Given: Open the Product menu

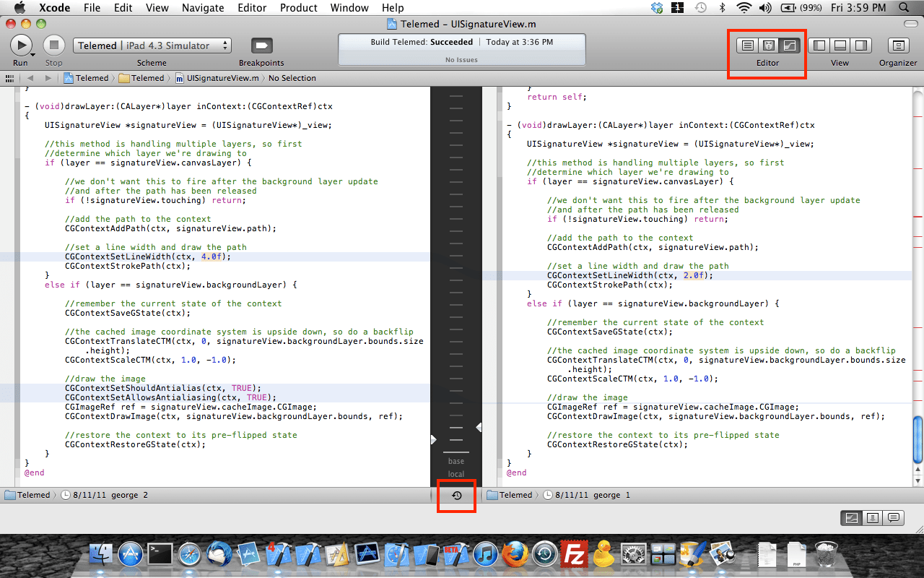Looking at the screenshot, I should coord(298,8).
